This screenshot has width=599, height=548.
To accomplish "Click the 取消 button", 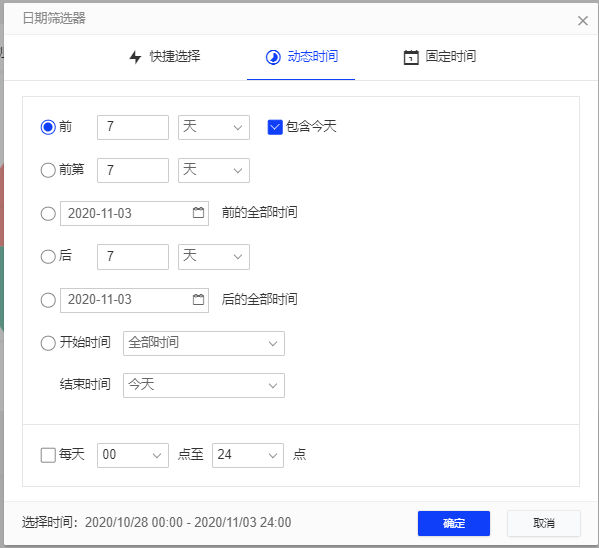I will point(544,523).
